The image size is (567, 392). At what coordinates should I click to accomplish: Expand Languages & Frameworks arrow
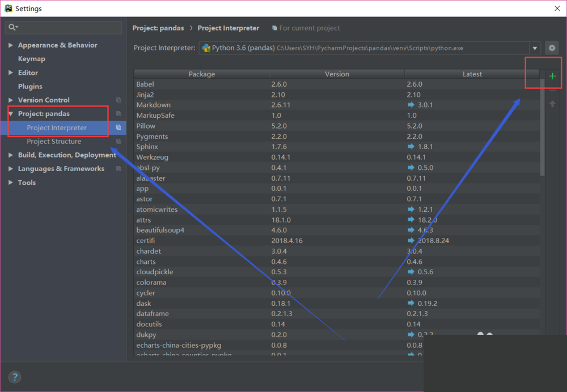tap(10, 169)
